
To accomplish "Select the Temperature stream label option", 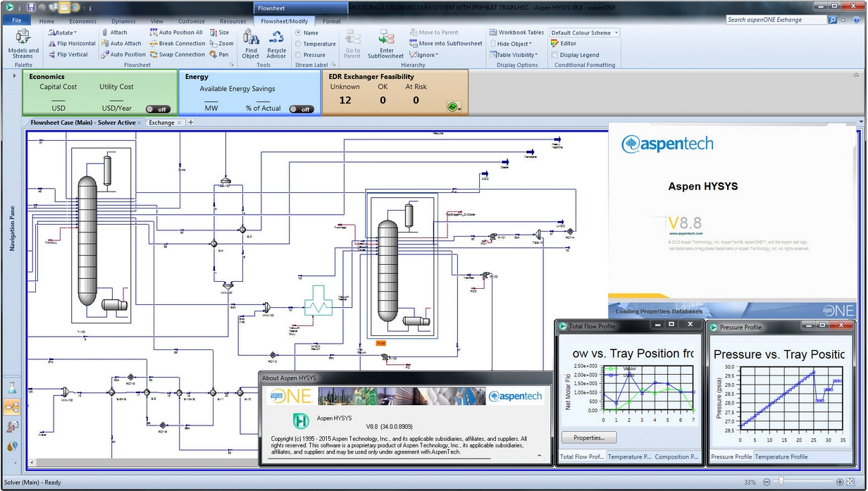I will (315, 44).
